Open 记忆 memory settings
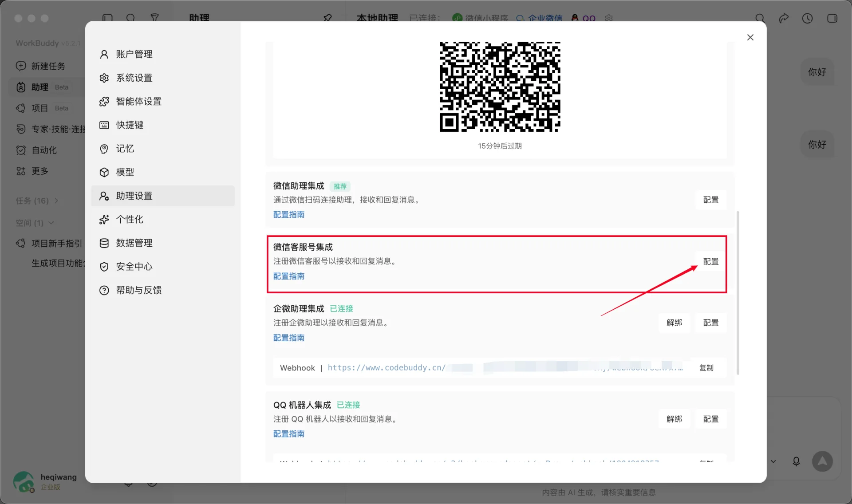Screen dimensions: 852x504 [162, 149]
